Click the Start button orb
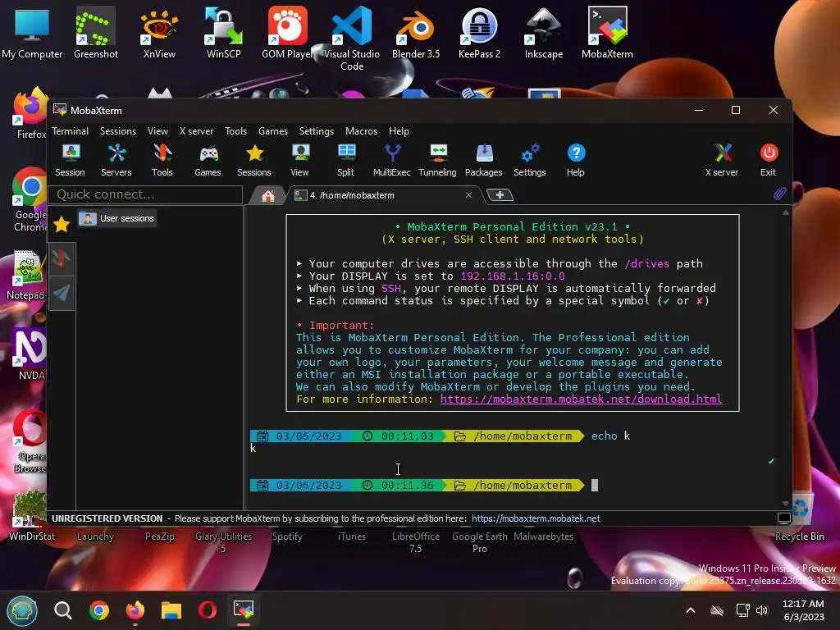Image resolution: width=840 pixels, height=630 pixels. [22, 610]
